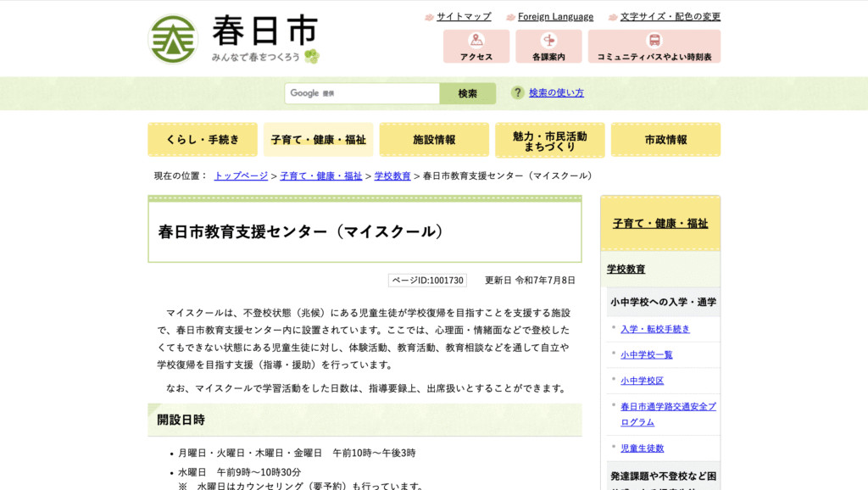Open 小中学校一覧 in the sidebar
Screen dimensions: 868x490
(646, 355)
